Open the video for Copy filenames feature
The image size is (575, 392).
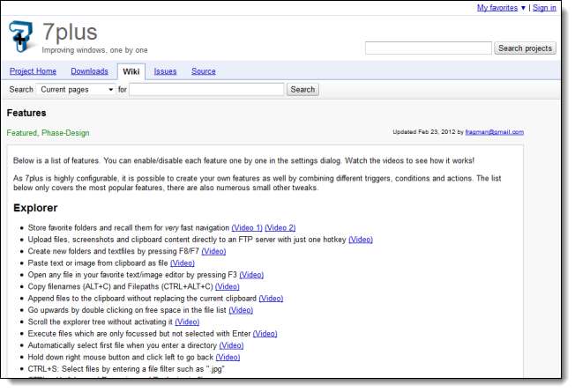228,286
